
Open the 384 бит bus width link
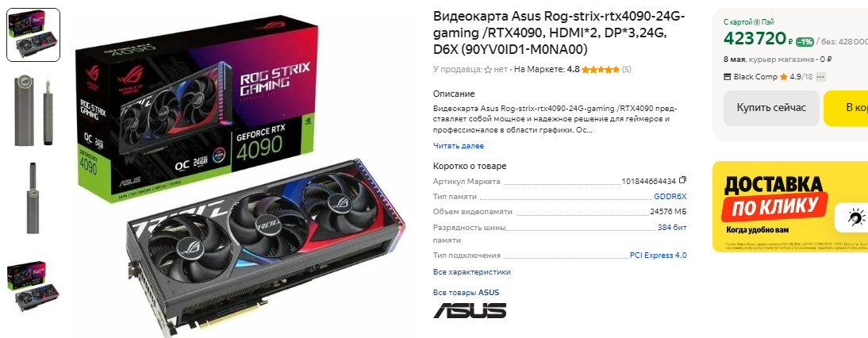tap(672, 228)
